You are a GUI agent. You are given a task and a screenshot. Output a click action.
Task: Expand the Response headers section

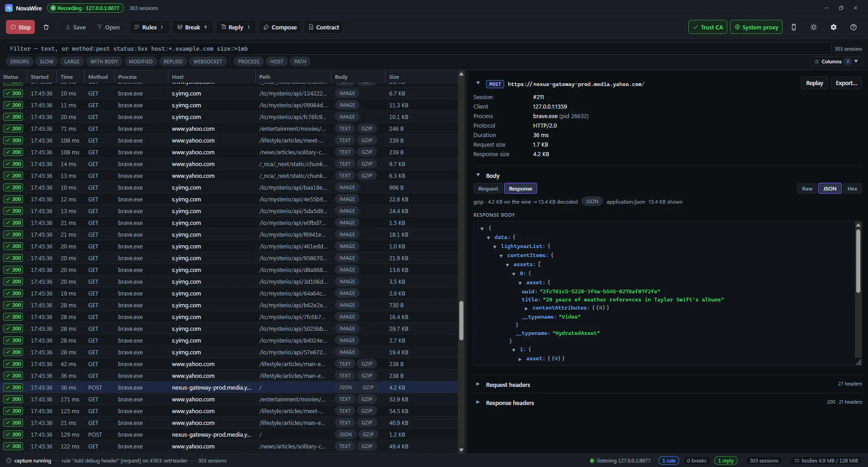[478, 402]
